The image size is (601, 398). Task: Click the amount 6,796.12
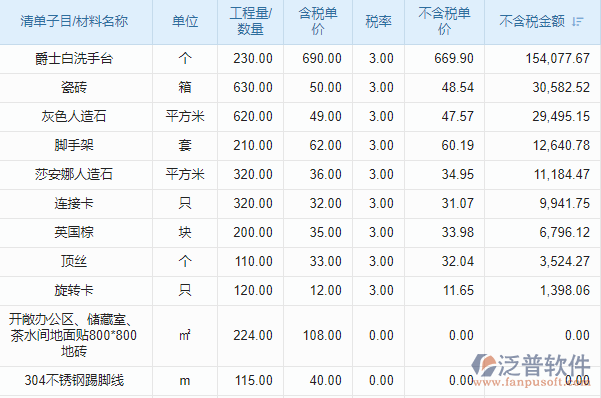pyautogui.click(x=565, y=232)
